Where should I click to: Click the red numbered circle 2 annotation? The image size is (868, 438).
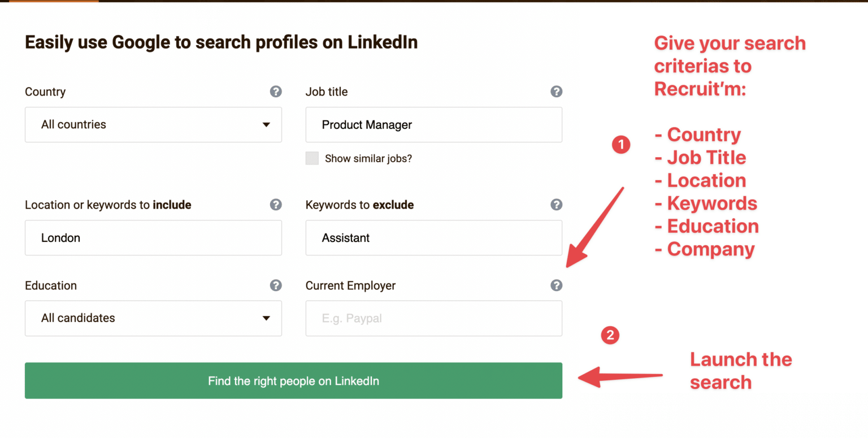[610, 335]
